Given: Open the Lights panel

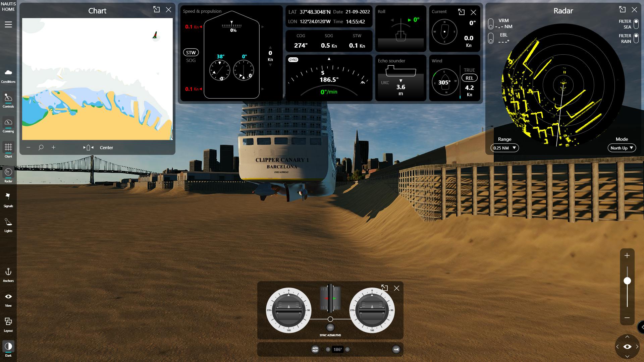Looking at the screenshot, I should coord(8,225).
